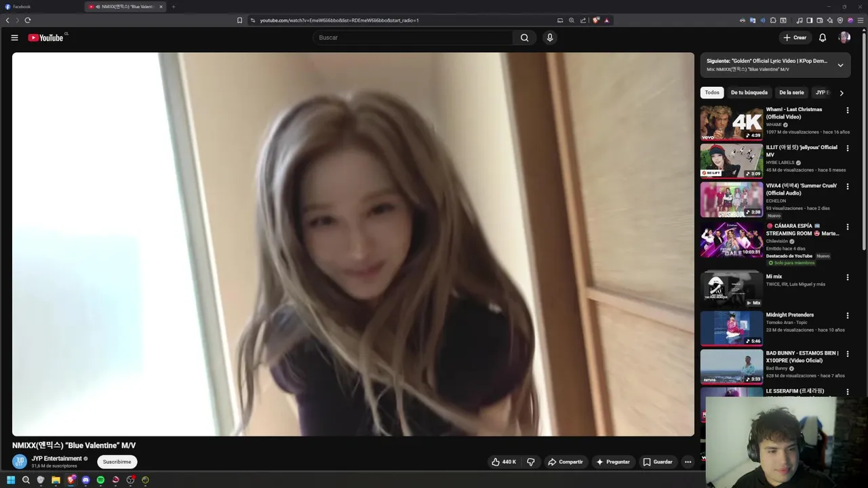Viewport: 868px width, 488px height.
Task: Open the zoom magnifier icon in address bar
Action: [x=572, y=20]
